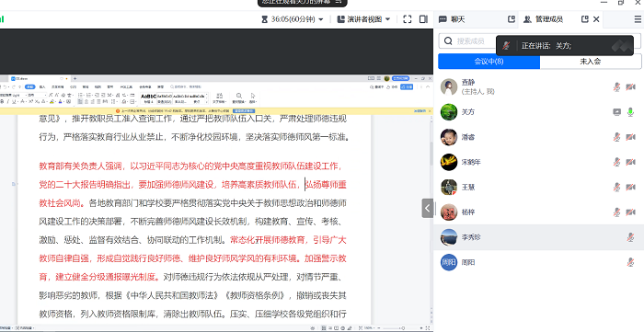Toggle 关方's green microphone
Viewport: 644px width, 332px height.
630,112
